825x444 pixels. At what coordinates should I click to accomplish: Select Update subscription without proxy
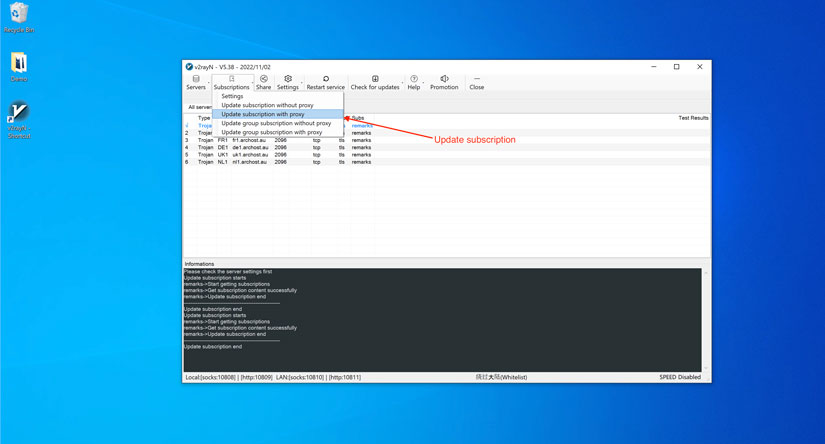pyautogui.click(x=267, y=105)
